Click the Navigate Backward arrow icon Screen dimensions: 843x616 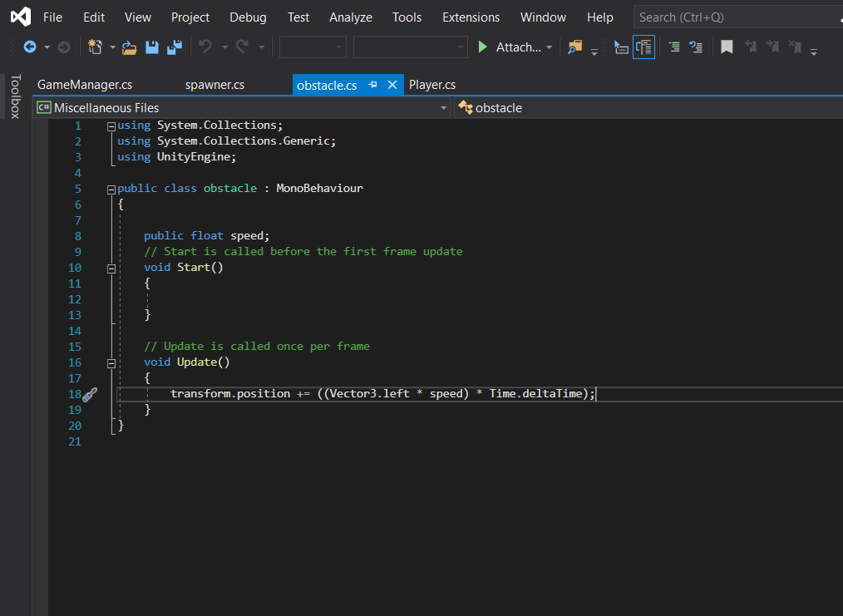30,47
